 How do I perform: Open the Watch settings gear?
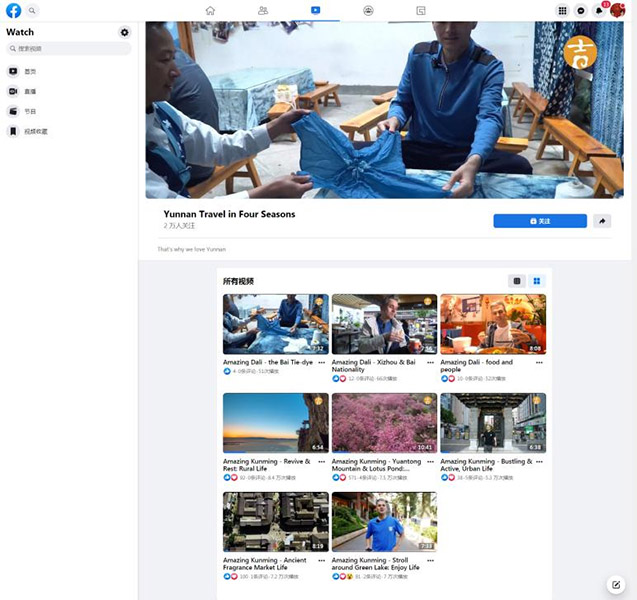point(124,32)
